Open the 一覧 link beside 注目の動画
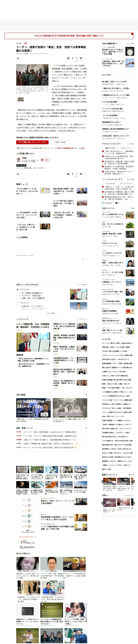138x644 pixels. pyautogui.click(x=86, y=395)
